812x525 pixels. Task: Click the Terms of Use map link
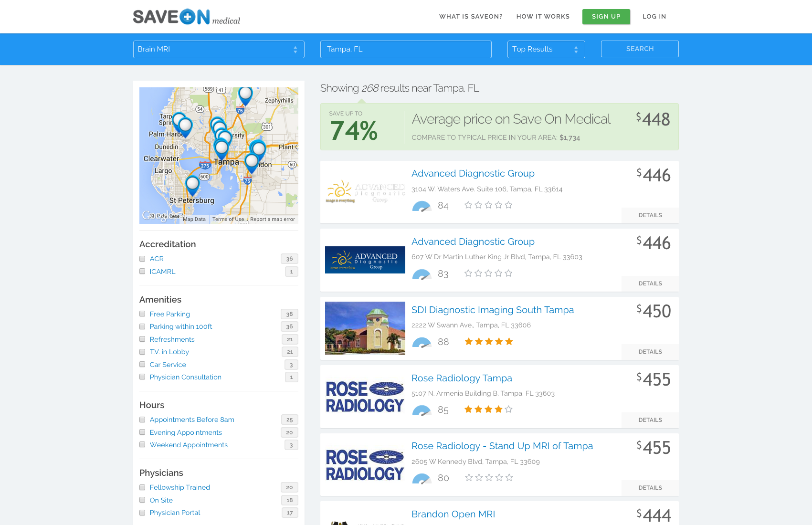(x=228, y=220)
